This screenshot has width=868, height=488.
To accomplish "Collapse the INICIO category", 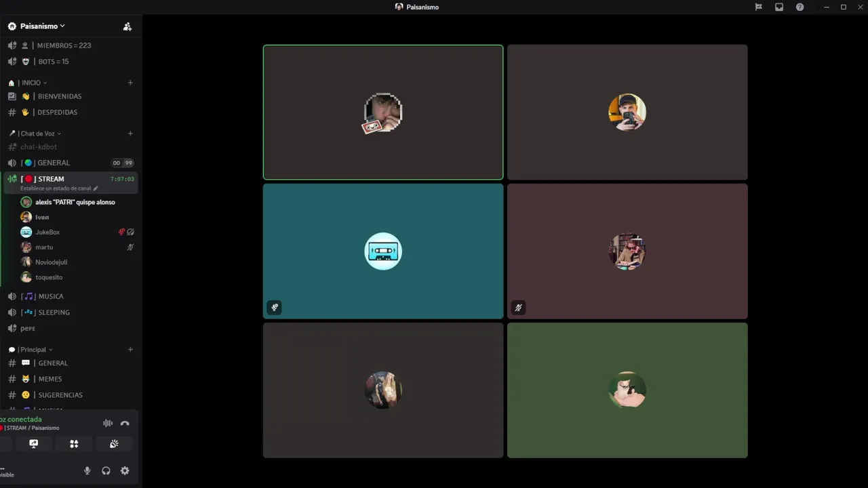I will pos(31,83).
